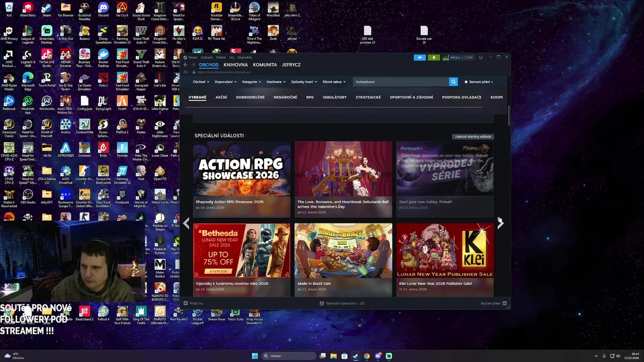Viewport: 644px width, 362px height.
Task: Click into the Vyhledávání search field
Action: click(x=401, y=81)
